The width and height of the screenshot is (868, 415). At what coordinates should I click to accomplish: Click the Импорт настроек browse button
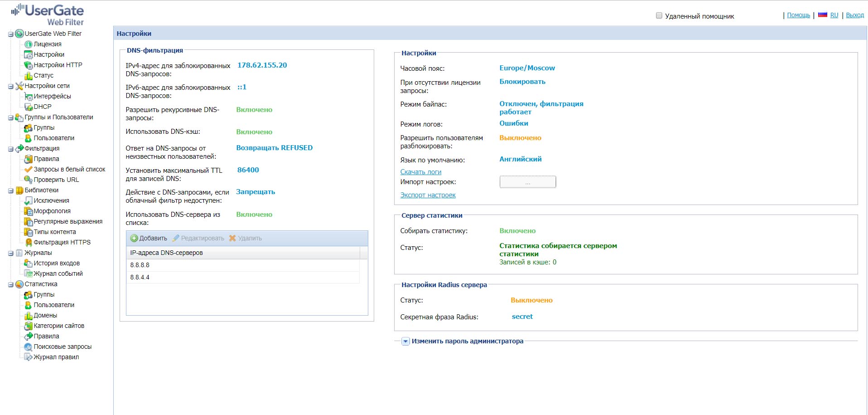pos(527,182)
